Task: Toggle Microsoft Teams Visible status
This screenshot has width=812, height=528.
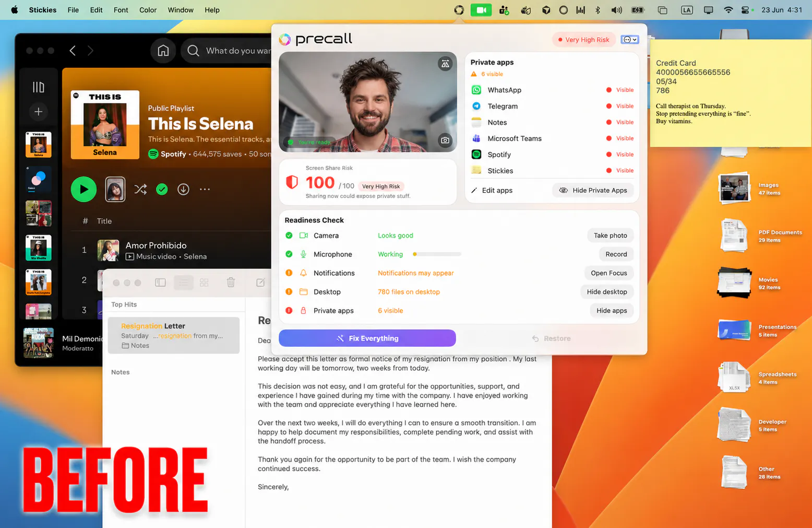Action: pos(620,138)
